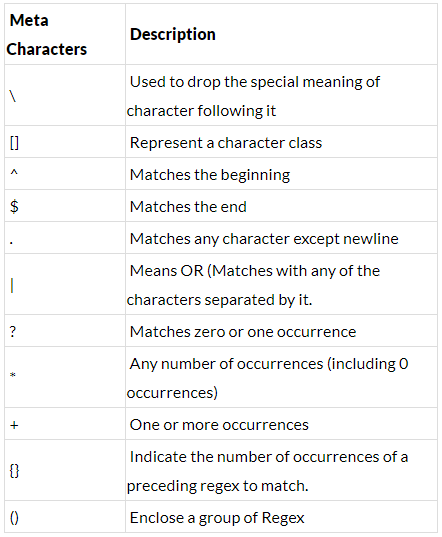The image size is (442, 537).
Task: Select the caret ^ symbol cell
Action: 65,174
